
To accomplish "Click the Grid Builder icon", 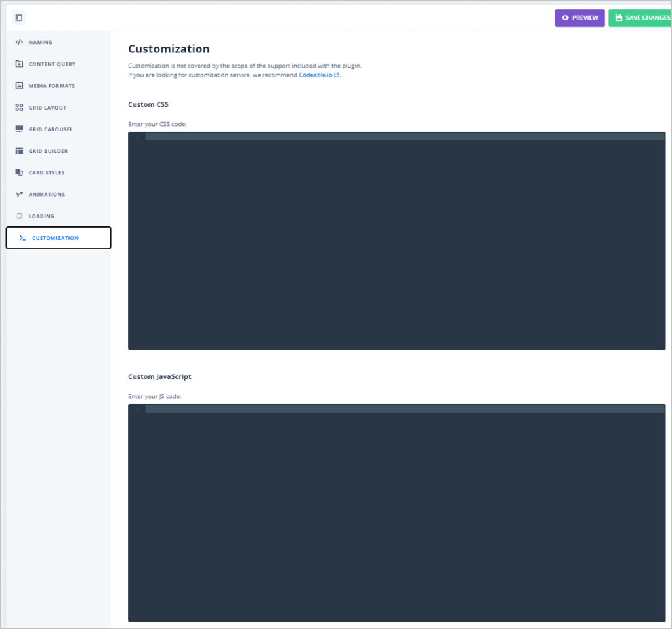I will point(19,150).
